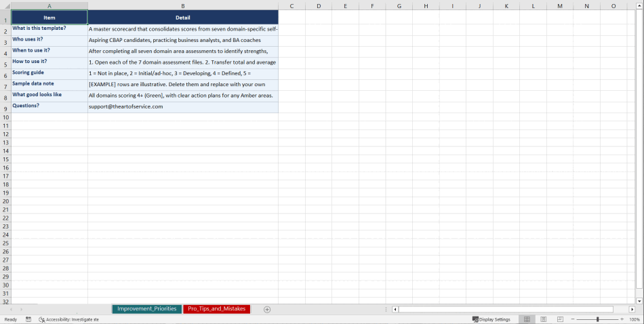Screen dimensions: 644x324
Task: Click the macro recording status bar icon
Action: (x=28, y=319)
